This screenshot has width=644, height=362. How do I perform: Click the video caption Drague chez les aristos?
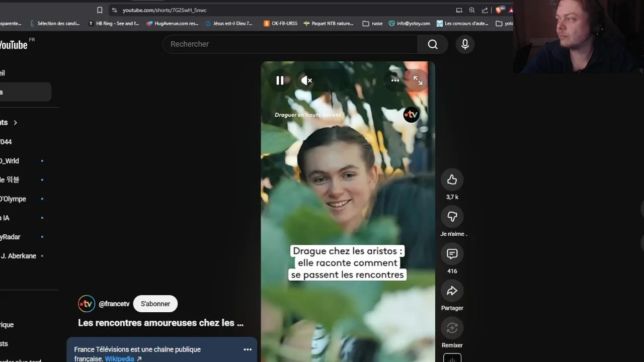pyautogui.click(x=348, y=262)
